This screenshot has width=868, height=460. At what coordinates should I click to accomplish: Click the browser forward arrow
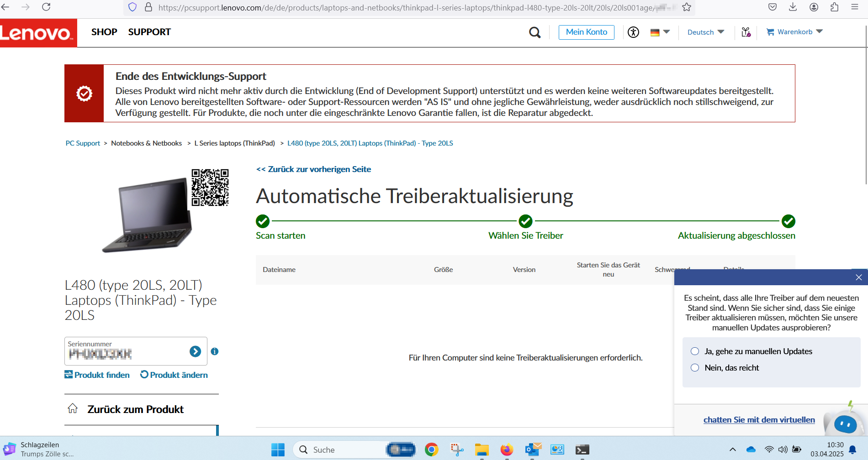(x=26, y=7)
